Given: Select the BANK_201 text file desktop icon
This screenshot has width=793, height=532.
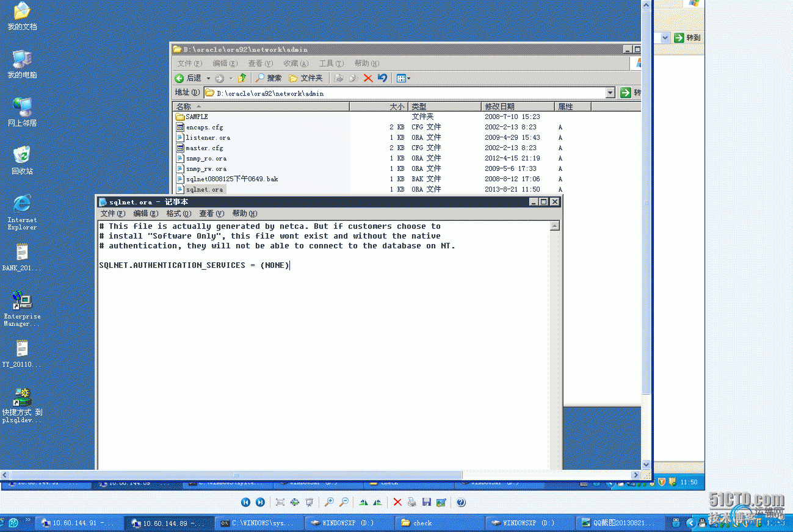Looking at the screenshot, I should coord(22,257).
